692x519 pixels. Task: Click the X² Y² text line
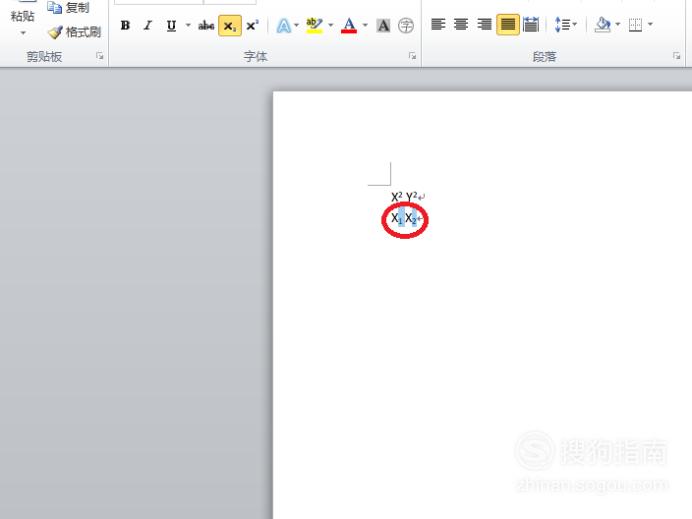408,196
